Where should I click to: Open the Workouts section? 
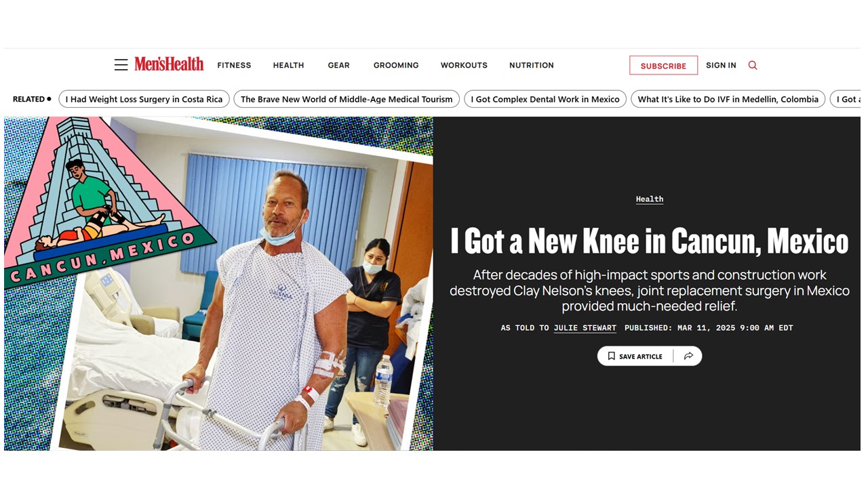464,65
